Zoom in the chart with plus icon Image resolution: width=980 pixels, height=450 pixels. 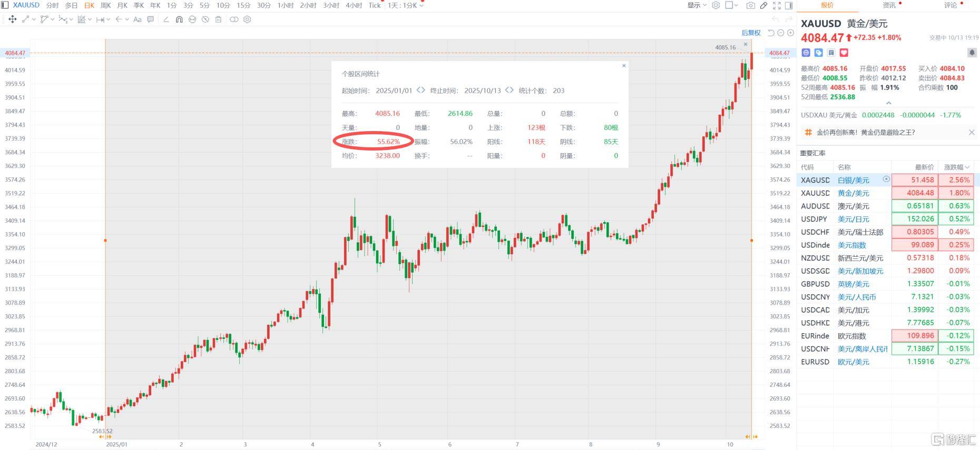coord(790,33)
